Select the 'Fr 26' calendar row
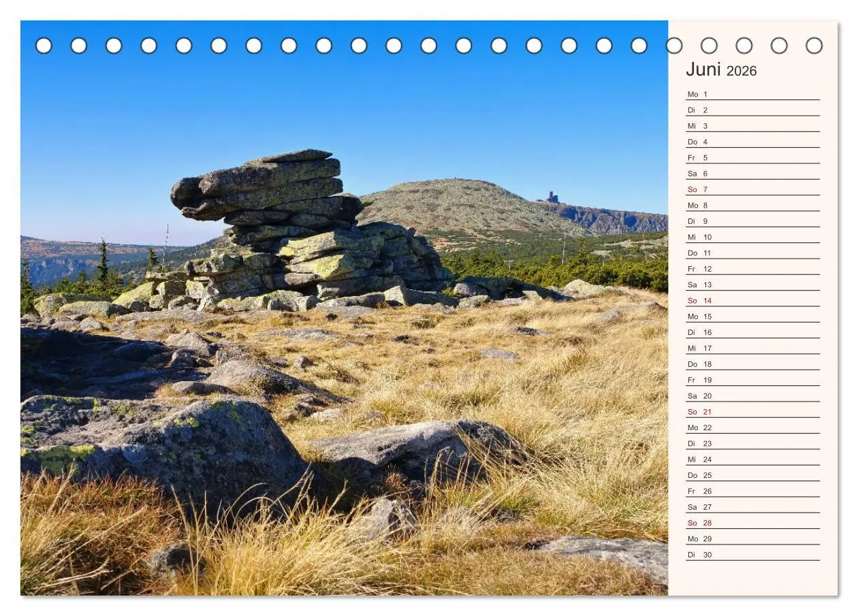Screen dimensions: 858x616 [x=752, y=491]
